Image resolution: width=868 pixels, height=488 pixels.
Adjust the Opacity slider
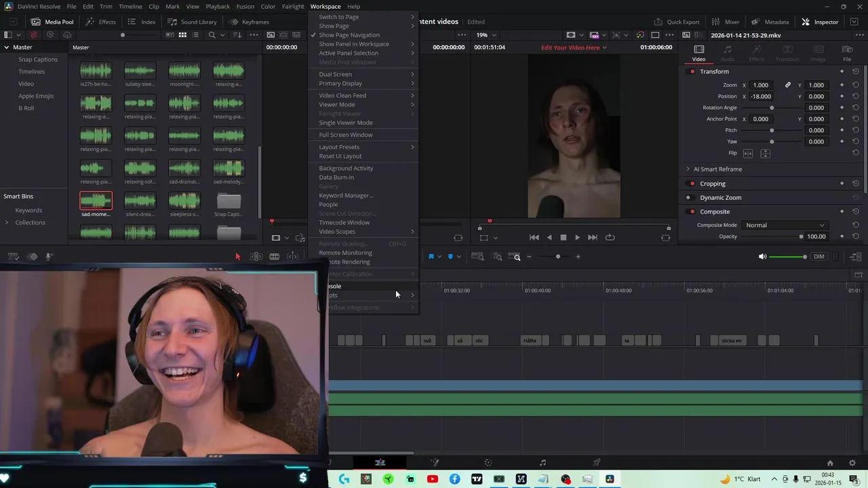[772, 237]
